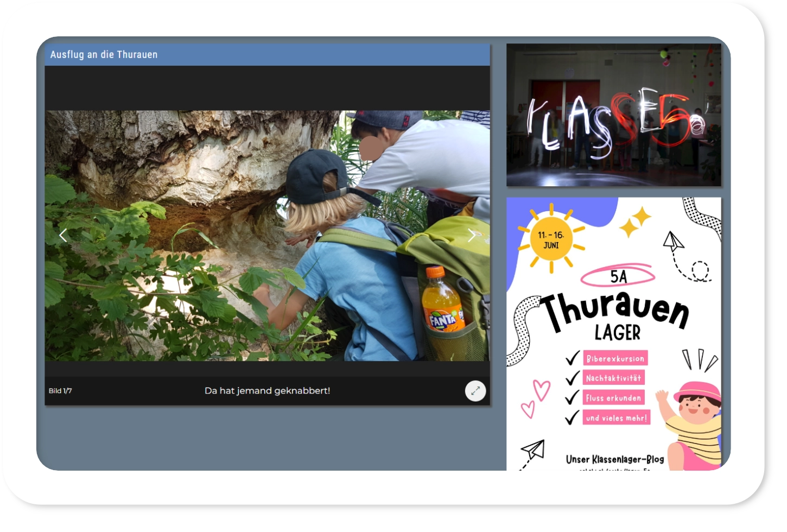787x532 pixels.
Task: Click the 'Ausflug an die Thurauen' gallery title
Action: tap(104, 55)
